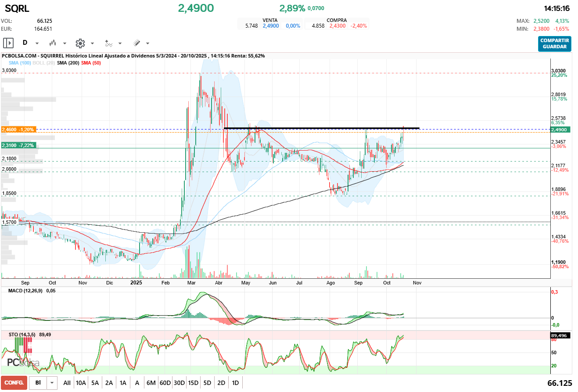This screenshot has width=578, height=392.
Task: Toggle the side panel play icon
Action: click(8, 43)
